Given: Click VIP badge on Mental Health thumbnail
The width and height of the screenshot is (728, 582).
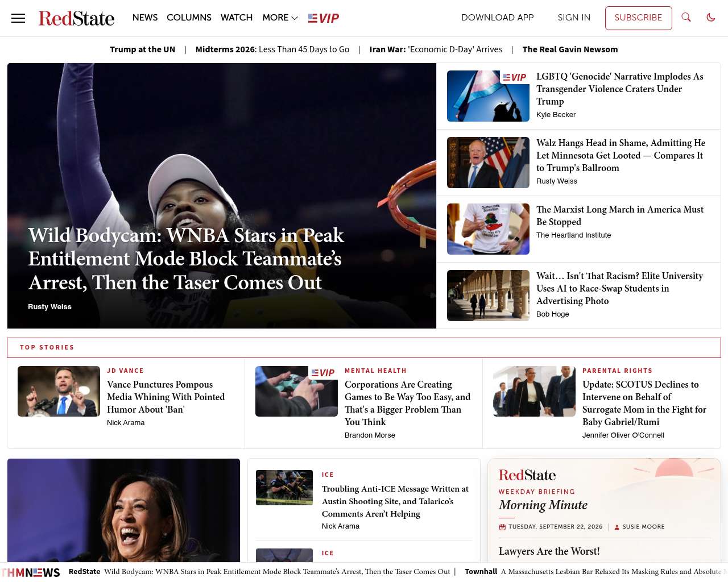Looking at the screenshot, I should 323,373.
